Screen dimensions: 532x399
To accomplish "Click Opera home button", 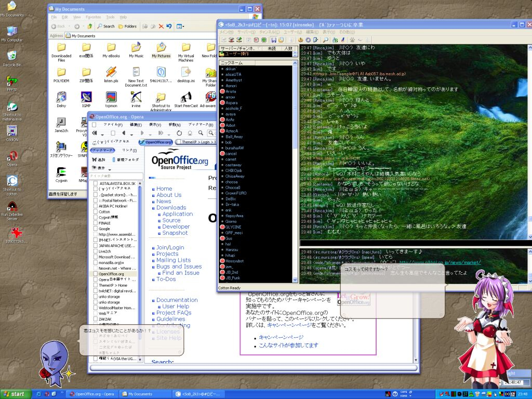I will point(190,133).
